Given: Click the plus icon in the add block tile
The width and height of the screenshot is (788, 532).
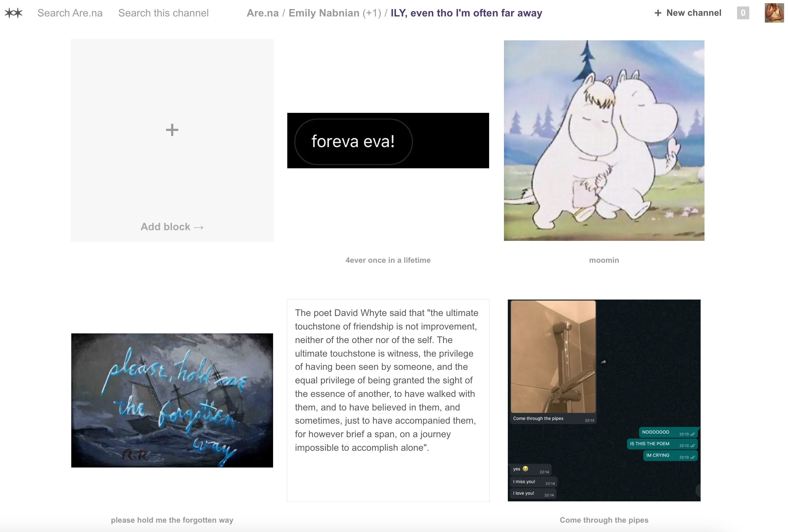Looking at the screenshot, I should [x=172, y=130].
